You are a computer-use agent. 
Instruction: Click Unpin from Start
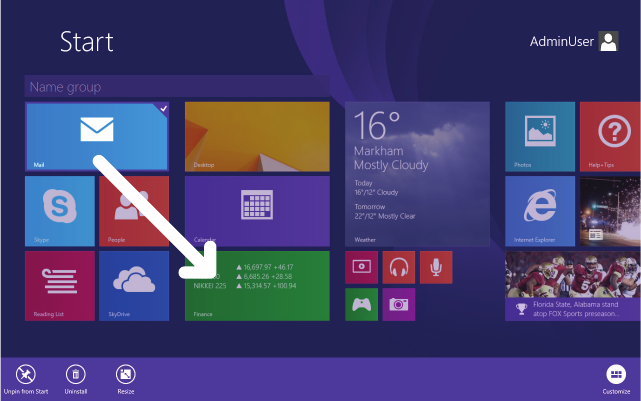click(26, 379)
